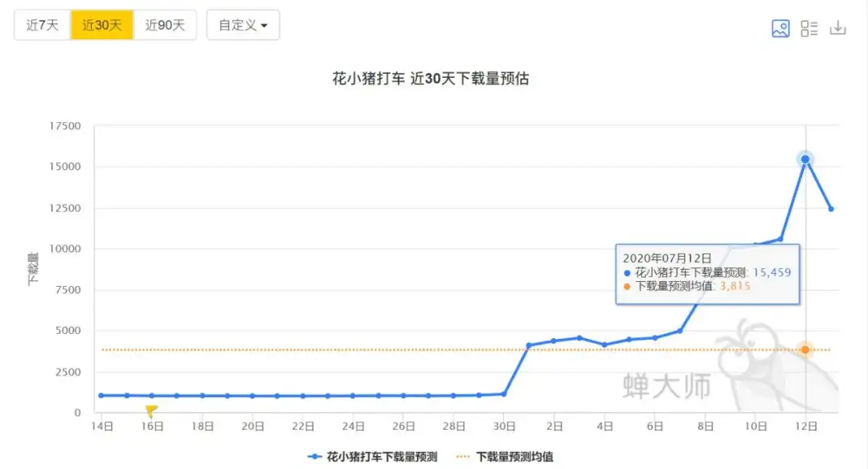Click x-axis label 22日
Viewport: 868px width, 469px height.
[303, 426]
